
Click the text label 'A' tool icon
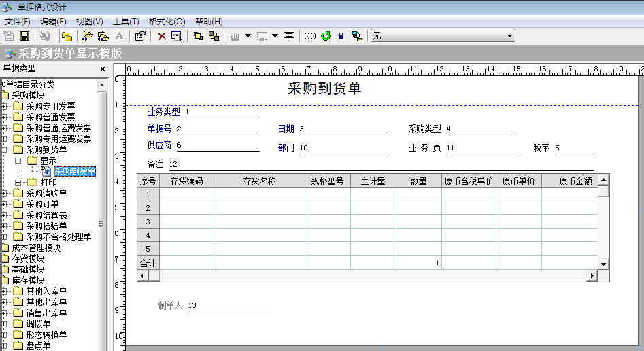(x=119, y=36)
